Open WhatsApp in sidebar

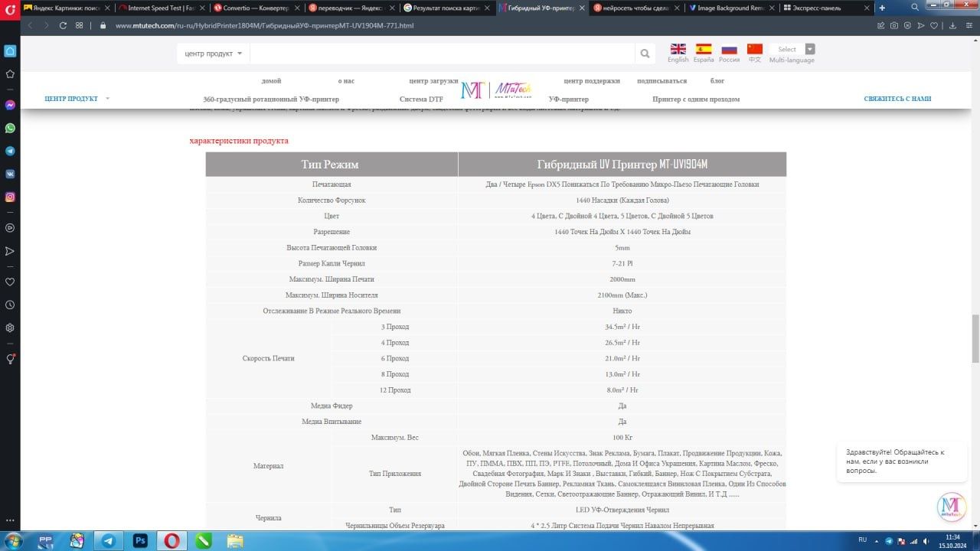[x=10, y=128]
